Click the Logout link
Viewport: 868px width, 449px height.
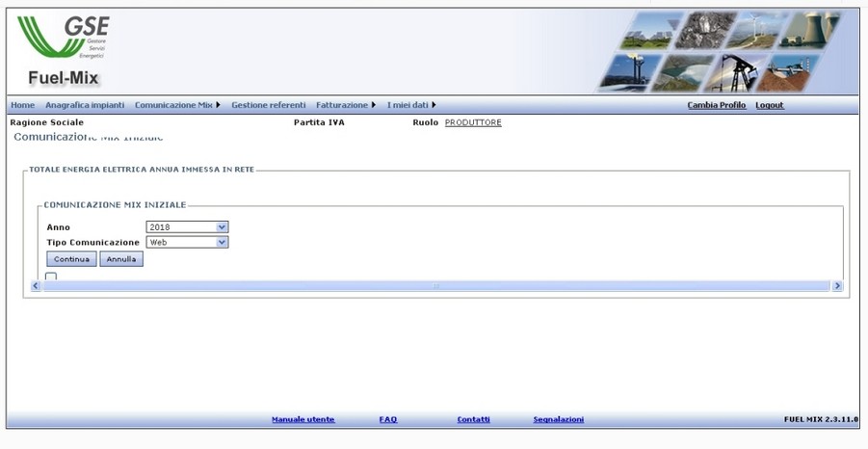point(770,105)
